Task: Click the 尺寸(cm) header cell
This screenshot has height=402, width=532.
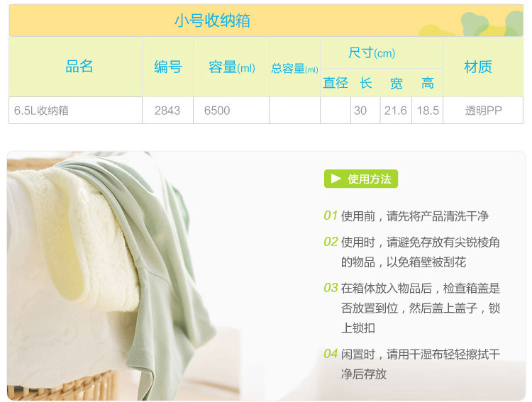Action: click(382, 52)
